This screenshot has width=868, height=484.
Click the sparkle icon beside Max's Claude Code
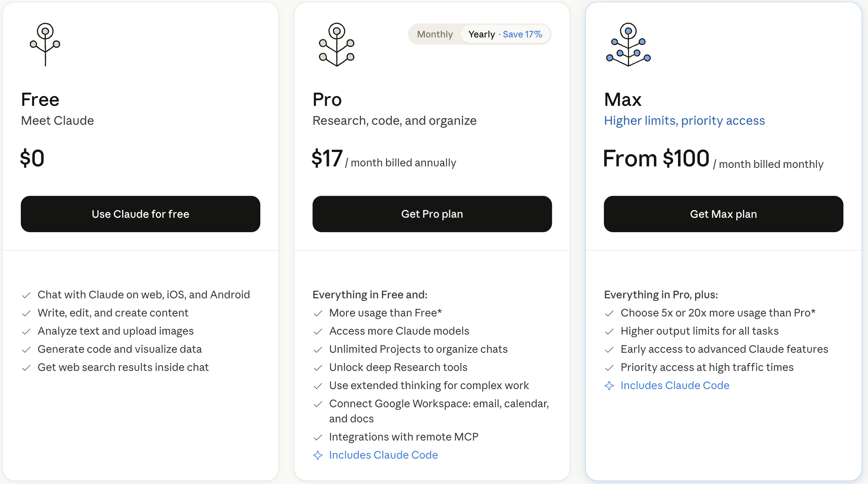tap(609, 386)
